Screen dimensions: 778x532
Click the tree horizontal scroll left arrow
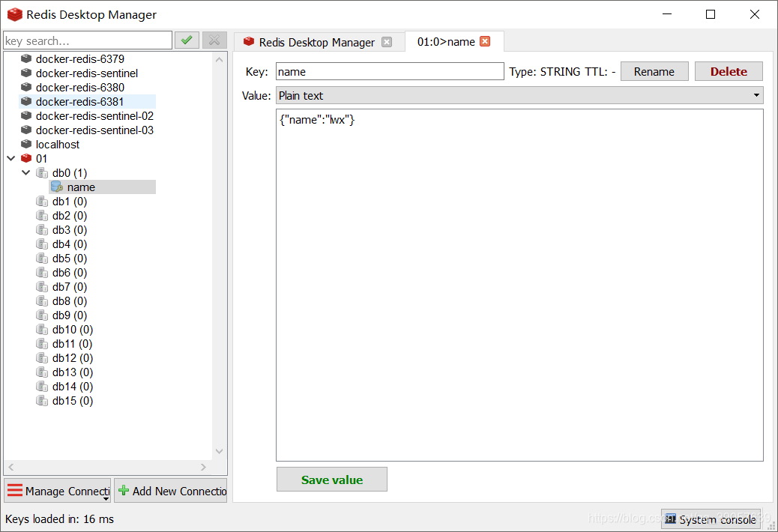(11, 467)
